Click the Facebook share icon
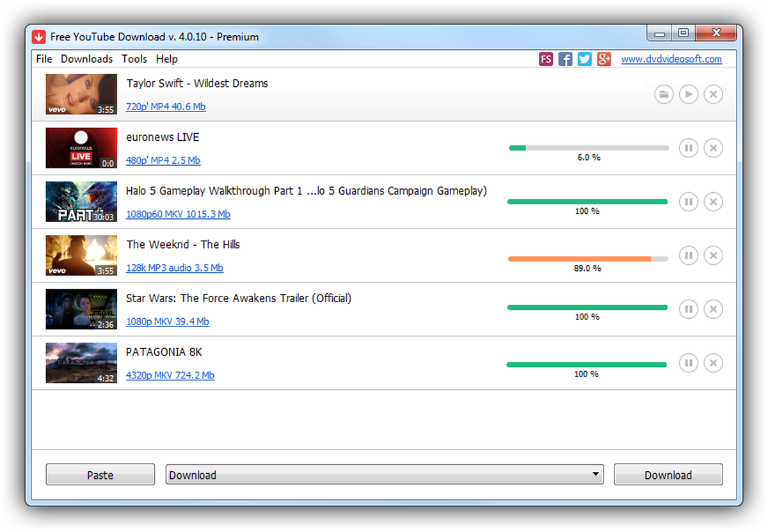The height and width of the screenshot is (532, 768). pyautogui.click(x=565, y=59)
